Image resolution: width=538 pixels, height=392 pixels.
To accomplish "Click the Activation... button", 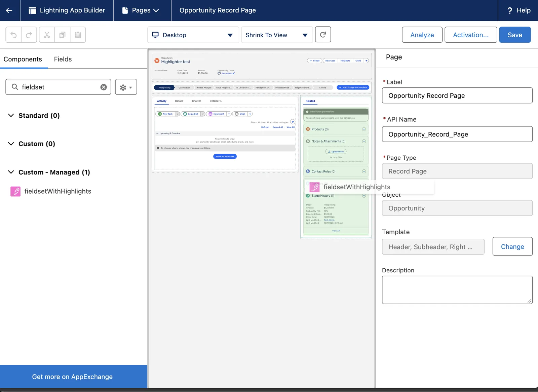I will 471,35.
